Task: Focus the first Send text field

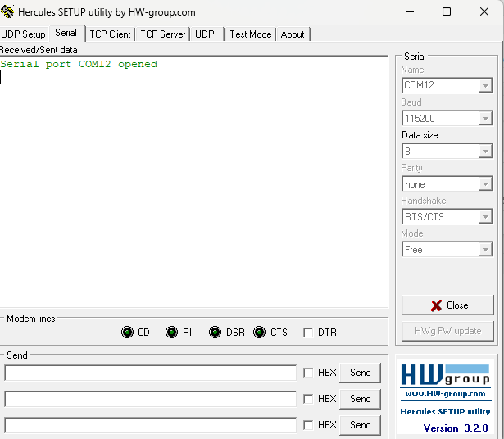Action: tap(151, 373)
